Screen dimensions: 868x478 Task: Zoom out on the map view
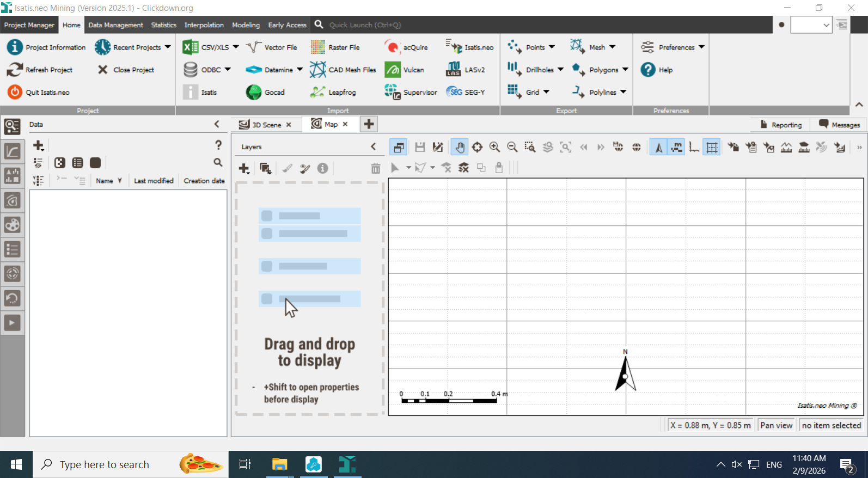point(512,147)
